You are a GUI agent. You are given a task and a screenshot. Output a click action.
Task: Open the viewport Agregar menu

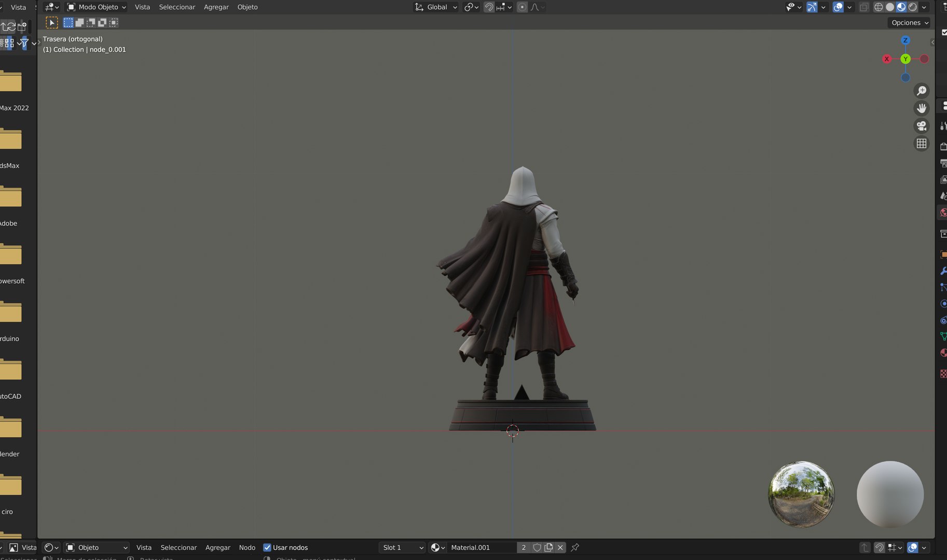tap(216, 7)
